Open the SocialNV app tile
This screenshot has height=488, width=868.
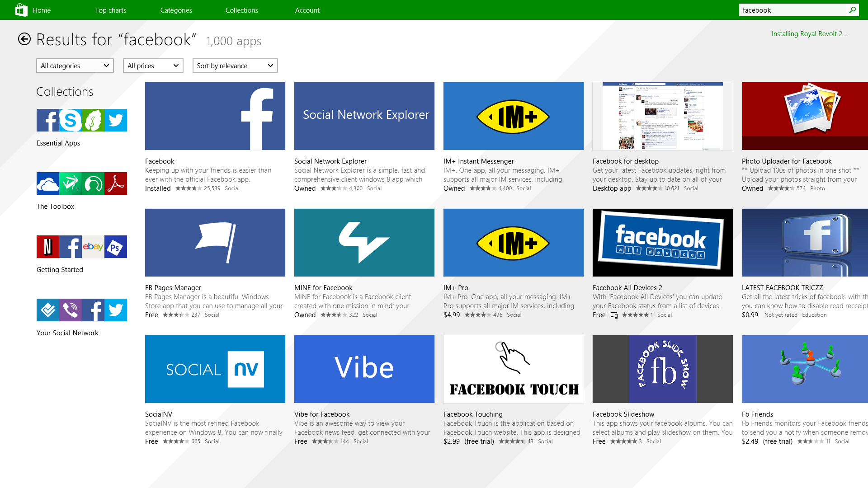coord(215,369)
